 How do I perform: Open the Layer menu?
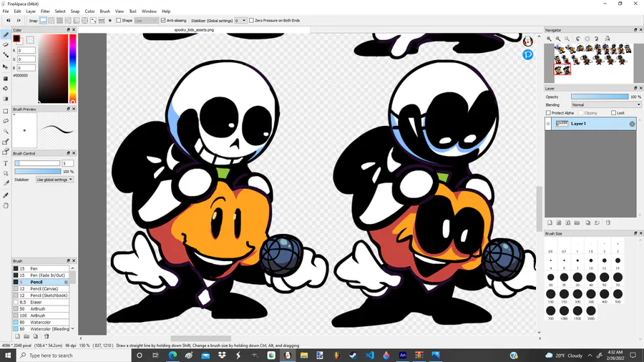[31, 11]
